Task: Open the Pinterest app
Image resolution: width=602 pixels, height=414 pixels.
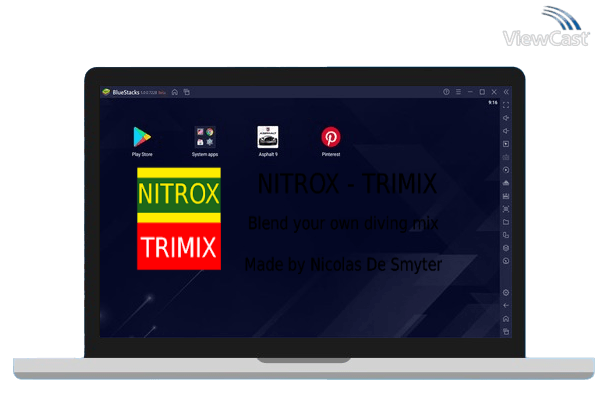Action: tap(331, 137)
